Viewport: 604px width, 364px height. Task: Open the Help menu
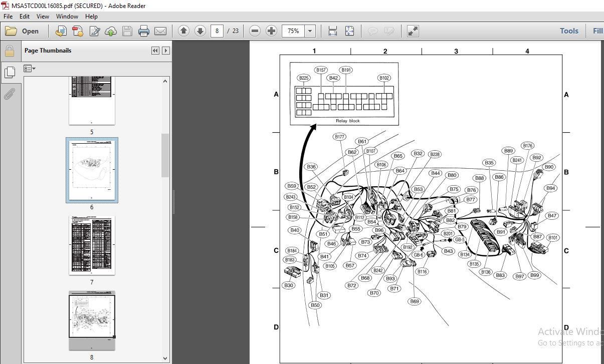click(91, 17)
